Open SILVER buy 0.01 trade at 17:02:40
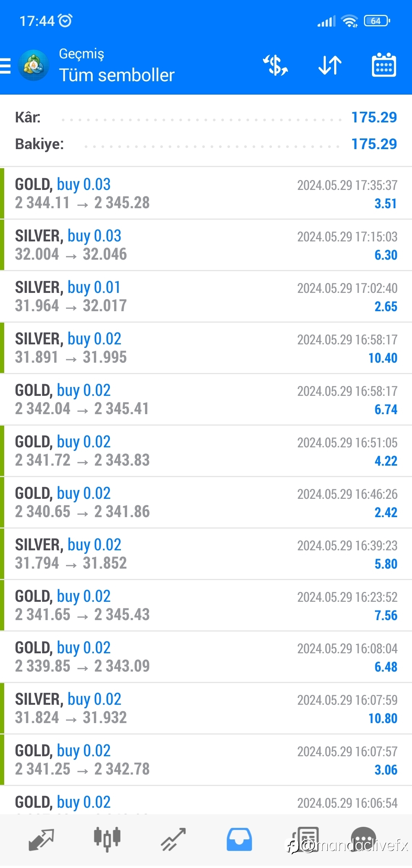The image size is (412, 868). (206, 297)
